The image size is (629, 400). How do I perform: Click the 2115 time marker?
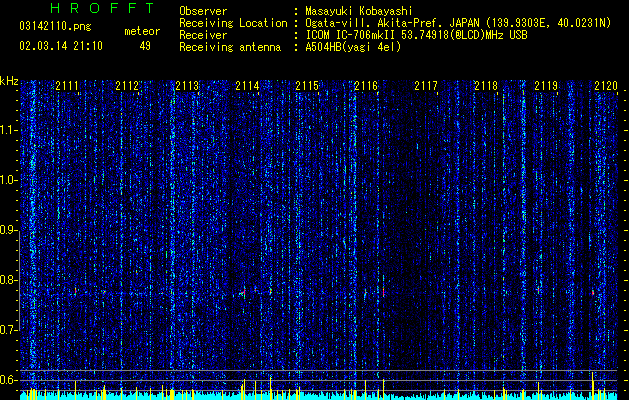click(x=307, y=85)
